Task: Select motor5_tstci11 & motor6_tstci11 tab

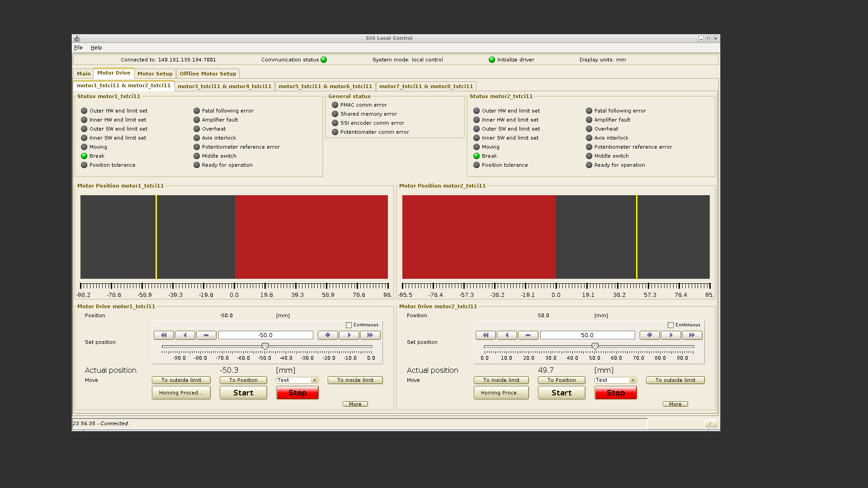Action: [x=325, y=86]
